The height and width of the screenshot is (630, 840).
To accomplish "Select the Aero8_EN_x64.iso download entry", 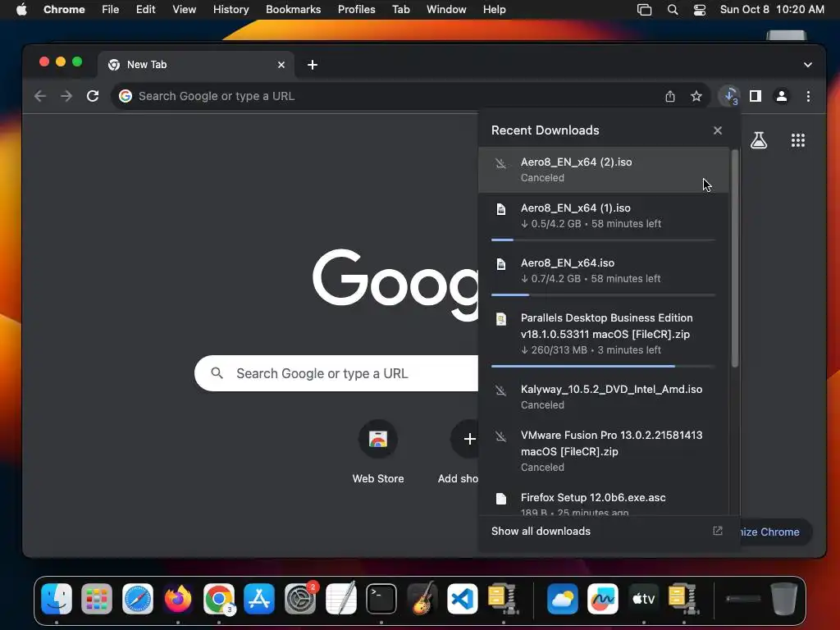I will (x=604, y=274).
